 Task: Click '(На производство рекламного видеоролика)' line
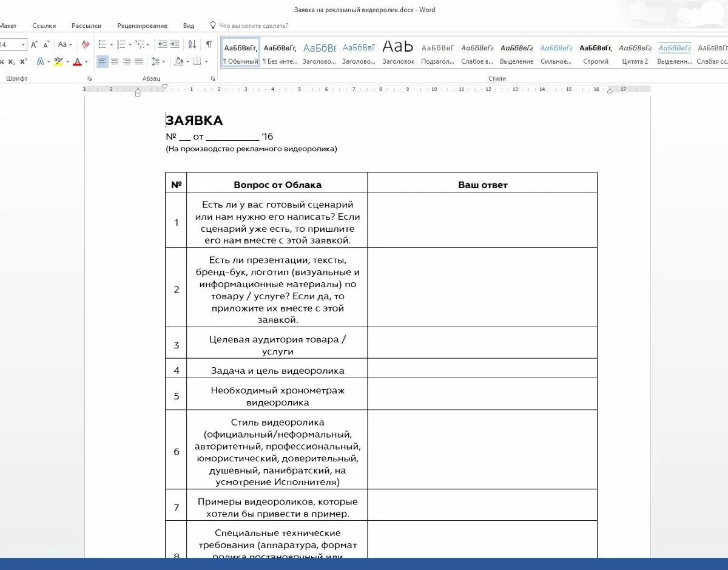251,149
